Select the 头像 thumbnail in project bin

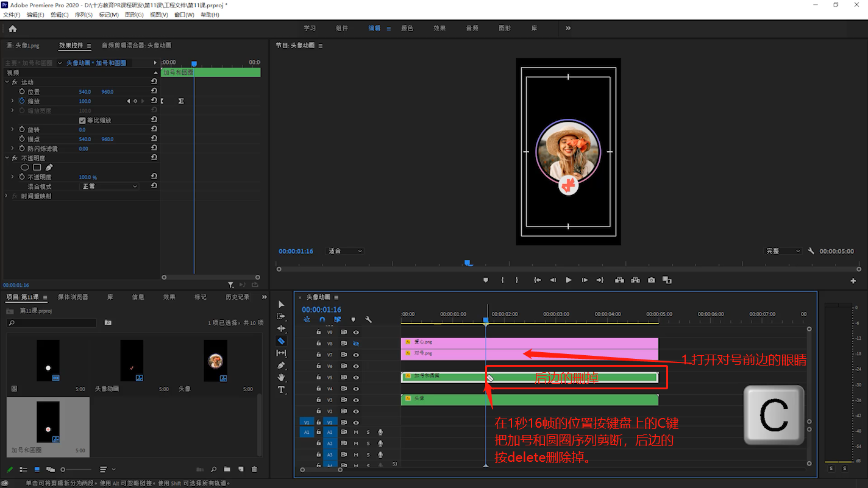tap(215, 361)
